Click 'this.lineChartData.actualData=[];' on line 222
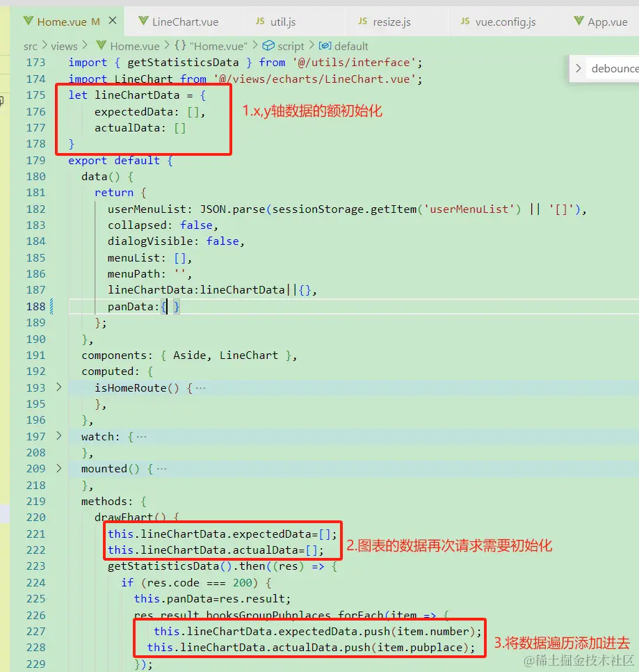639x672 pixels. click(216, 550)
